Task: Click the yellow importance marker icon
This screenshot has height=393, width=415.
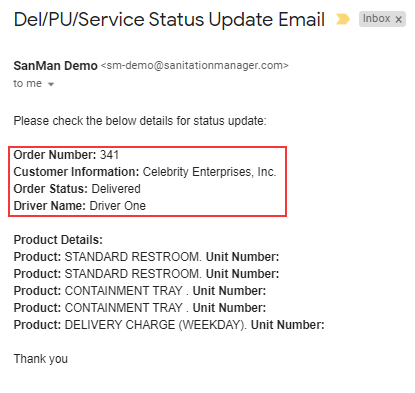Action: pos(343,19)
